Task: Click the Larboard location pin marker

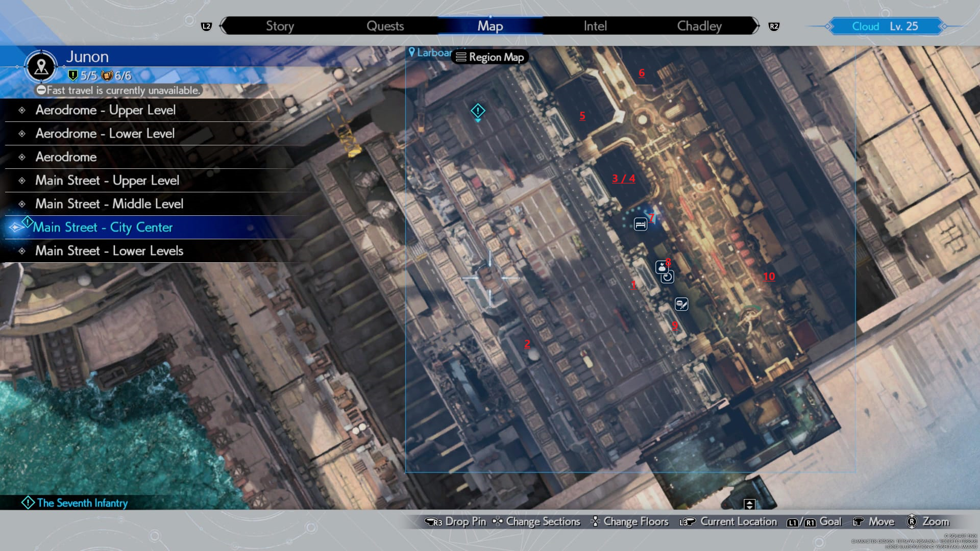Action: (x=411, y=53)
